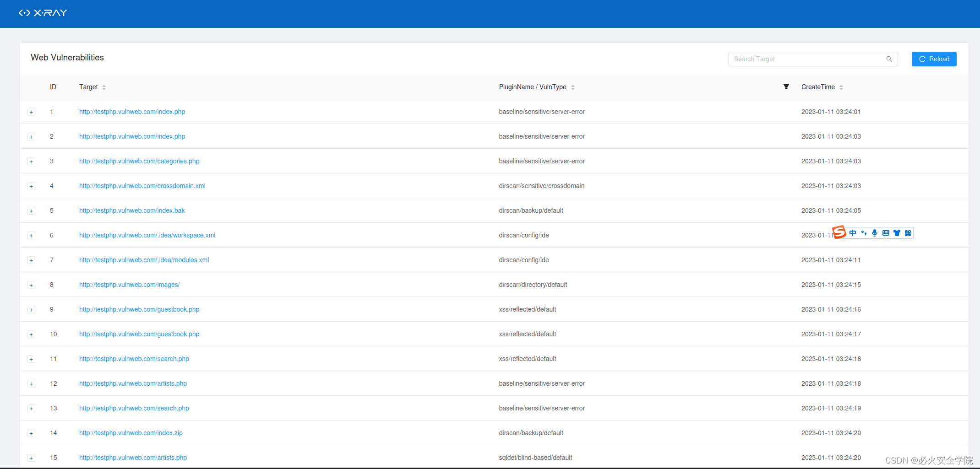Image resolution: width=980 pixels, height=469 pixels.
Task: Expand row 15 details
Action: (31, 458)
